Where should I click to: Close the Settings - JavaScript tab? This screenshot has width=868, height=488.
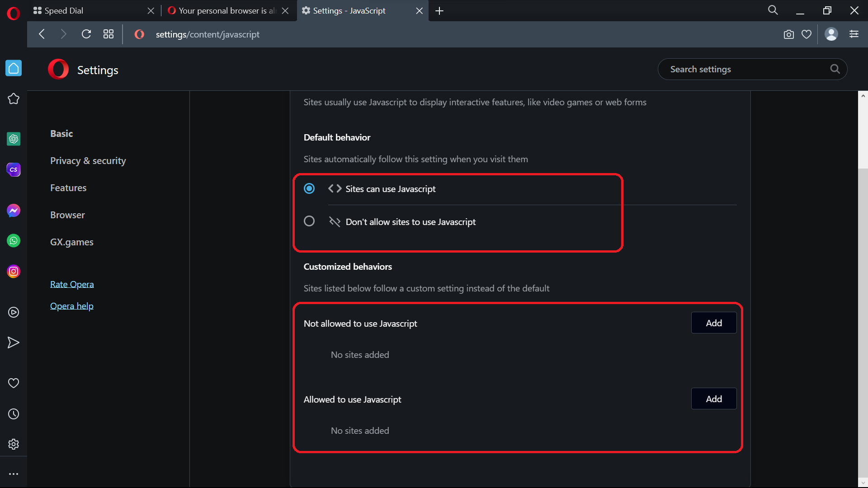(420, 11)
